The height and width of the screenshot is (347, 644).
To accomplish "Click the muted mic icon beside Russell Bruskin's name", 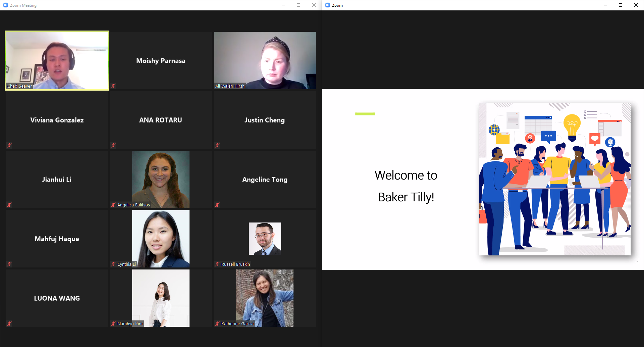I will [217, 264].
